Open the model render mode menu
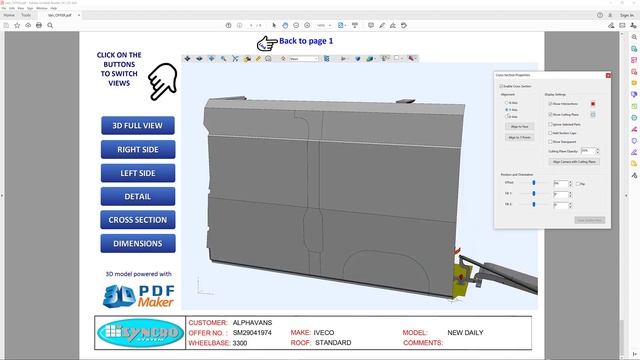640x360 pixels. click(371, 59)
